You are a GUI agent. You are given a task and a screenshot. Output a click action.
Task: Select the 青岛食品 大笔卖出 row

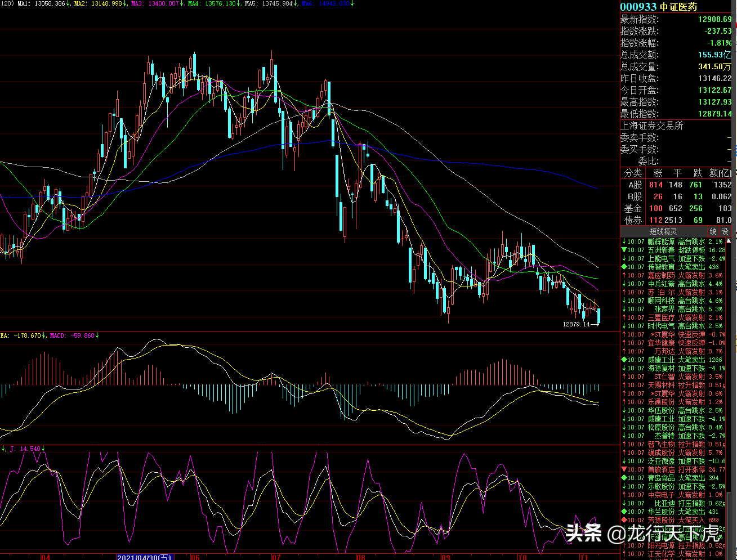tap(673, 478)
